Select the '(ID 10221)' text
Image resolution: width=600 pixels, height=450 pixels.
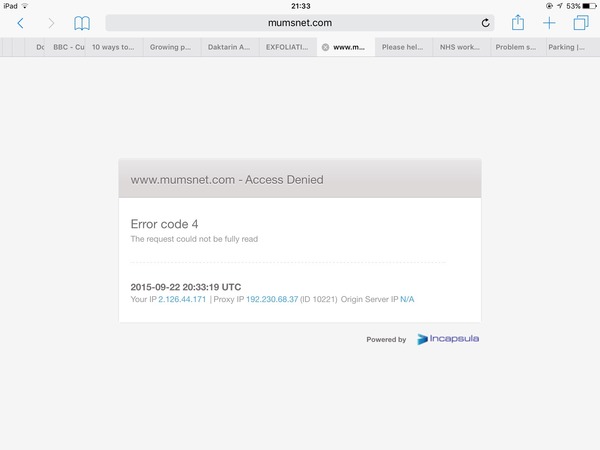[x=319, y=299]
